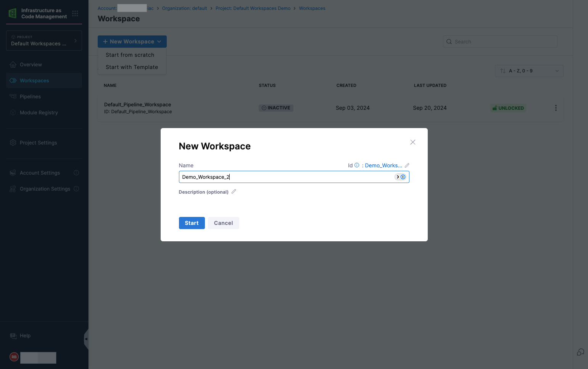The height and width of the screenshot is (369, 588).
Task: Click the Start button in New Workspace dialog
Action: (192, 223)
